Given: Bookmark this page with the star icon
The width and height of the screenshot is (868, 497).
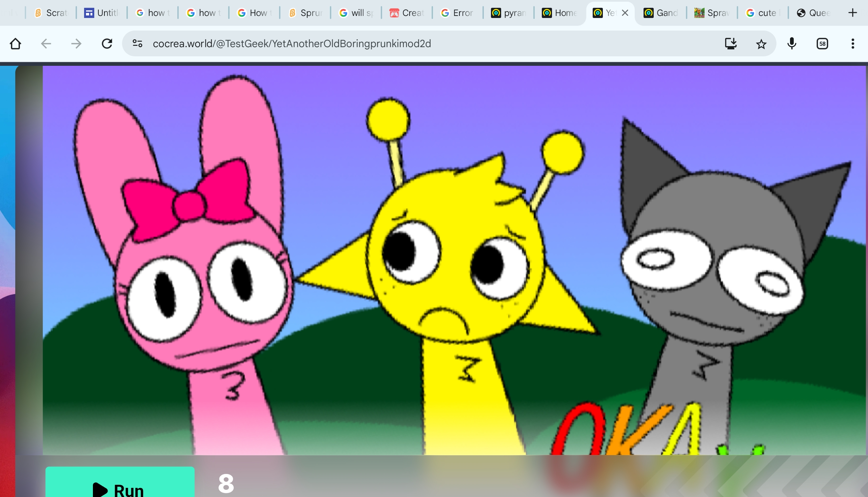Looking at the screenshot, I should coord(761,44).
